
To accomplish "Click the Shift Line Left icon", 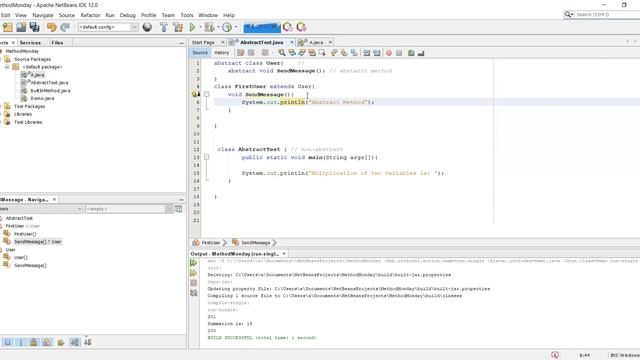I will pos(367,53).
